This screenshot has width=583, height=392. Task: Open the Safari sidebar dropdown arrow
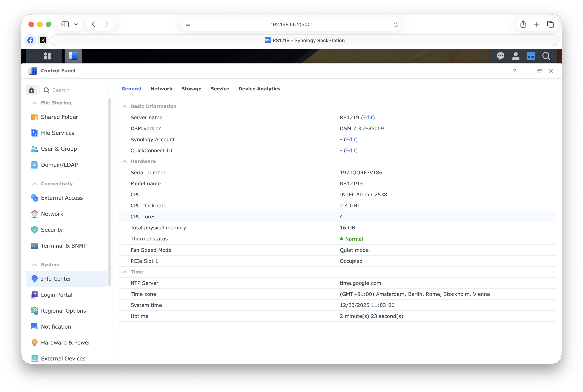coord(76,24)
